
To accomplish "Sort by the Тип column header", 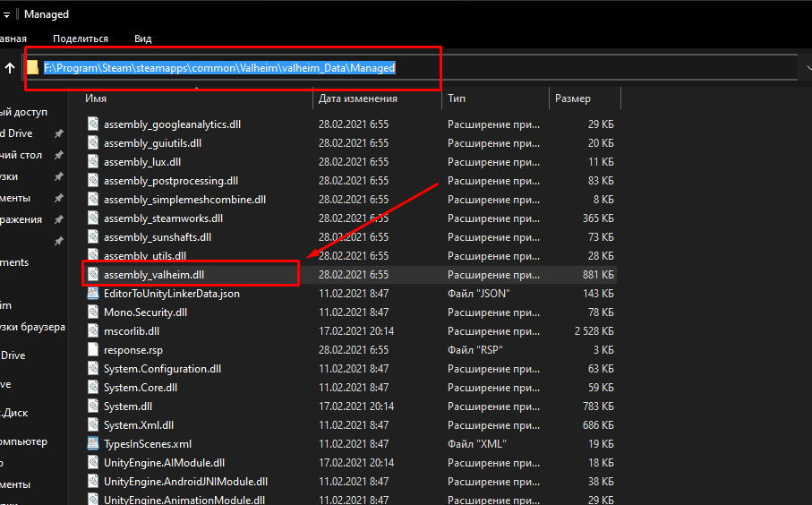I will coord(457,98).
